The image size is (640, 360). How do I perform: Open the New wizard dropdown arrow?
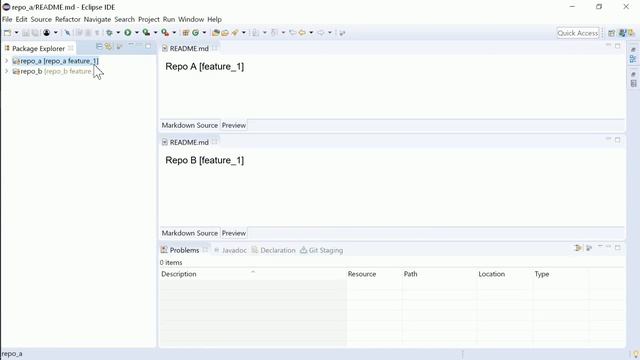point(16,33)
